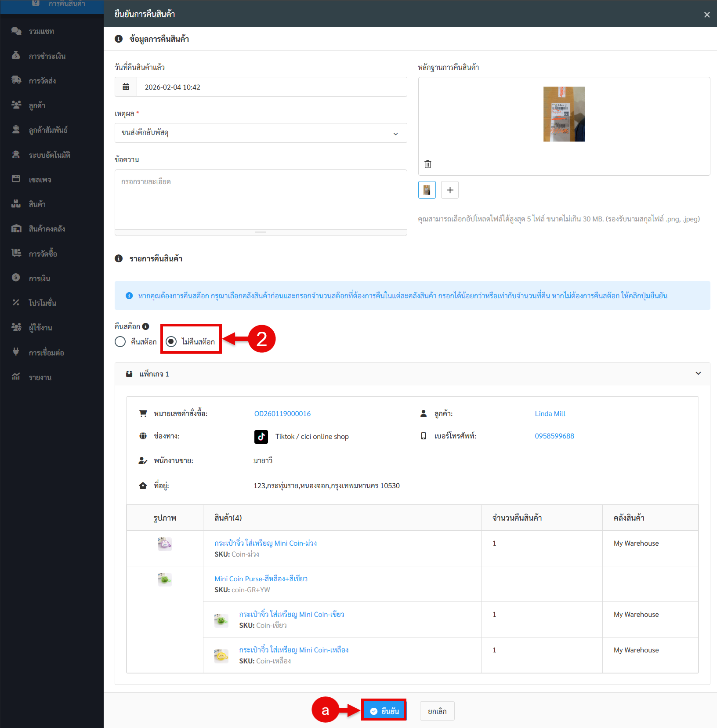Open order number OD260119000016 link
The height and width of the screenshot is (728, 717).
(282, 413)
